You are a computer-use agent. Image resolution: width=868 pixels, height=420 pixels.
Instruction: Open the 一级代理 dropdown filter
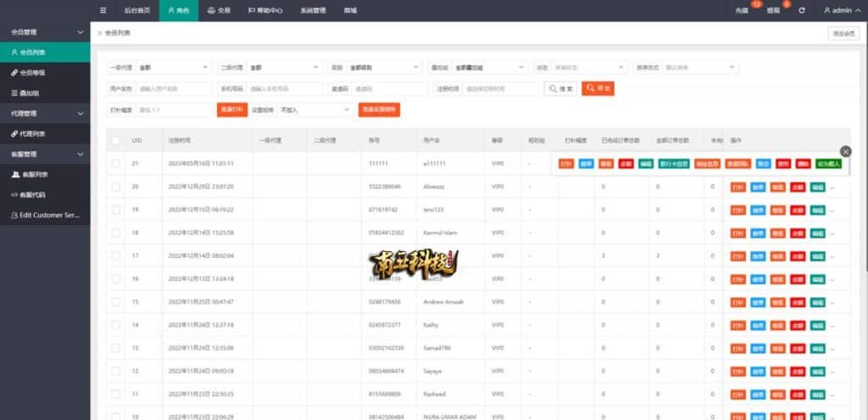point(173,67)
